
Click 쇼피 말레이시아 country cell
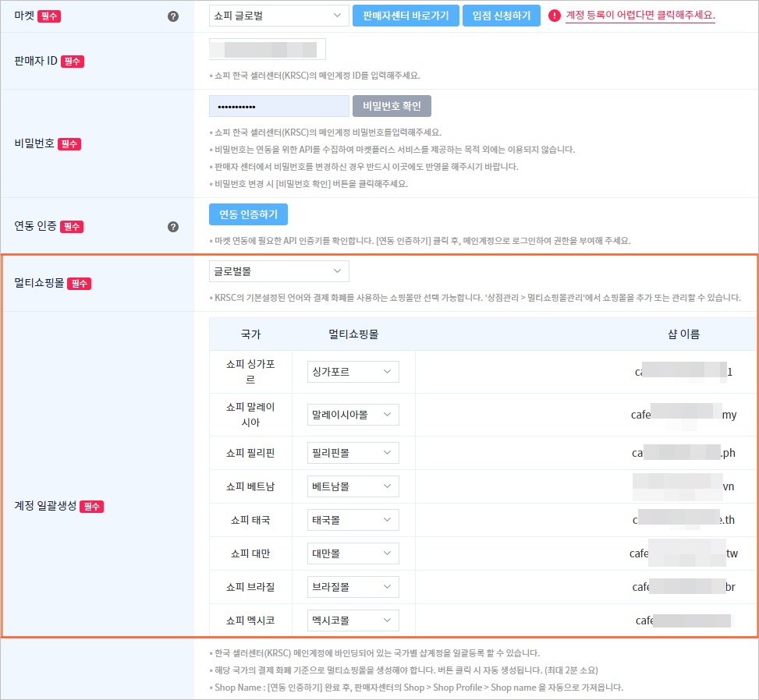(x=250, y=415)
